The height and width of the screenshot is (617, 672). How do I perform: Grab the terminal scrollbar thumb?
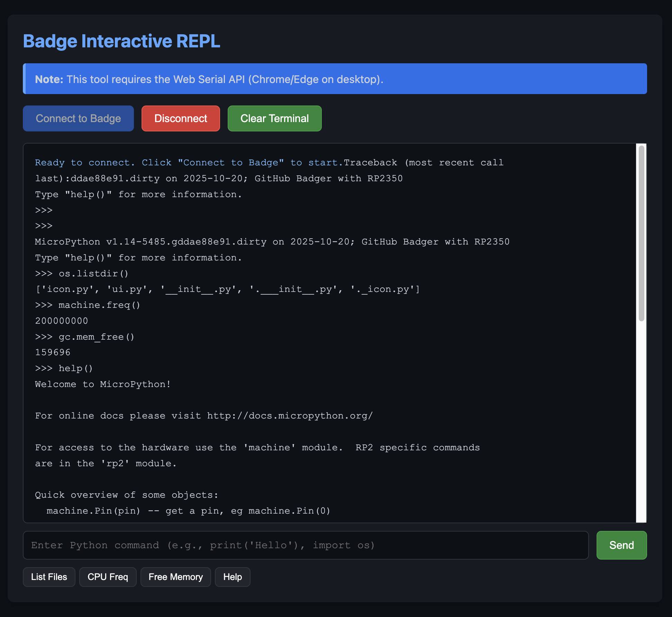[x=641, y=233]
